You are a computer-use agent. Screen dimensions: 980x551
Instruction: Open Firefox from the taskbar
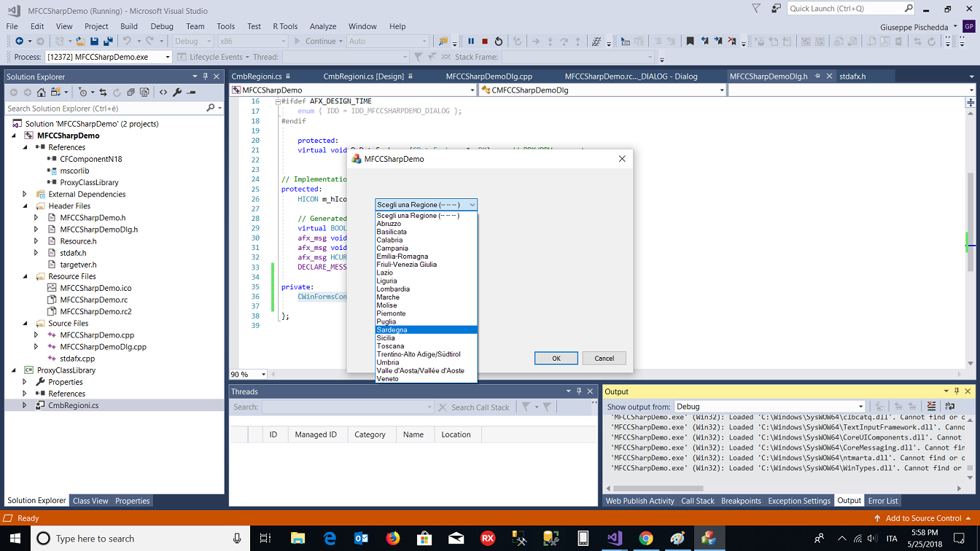[x=394, y=539]
